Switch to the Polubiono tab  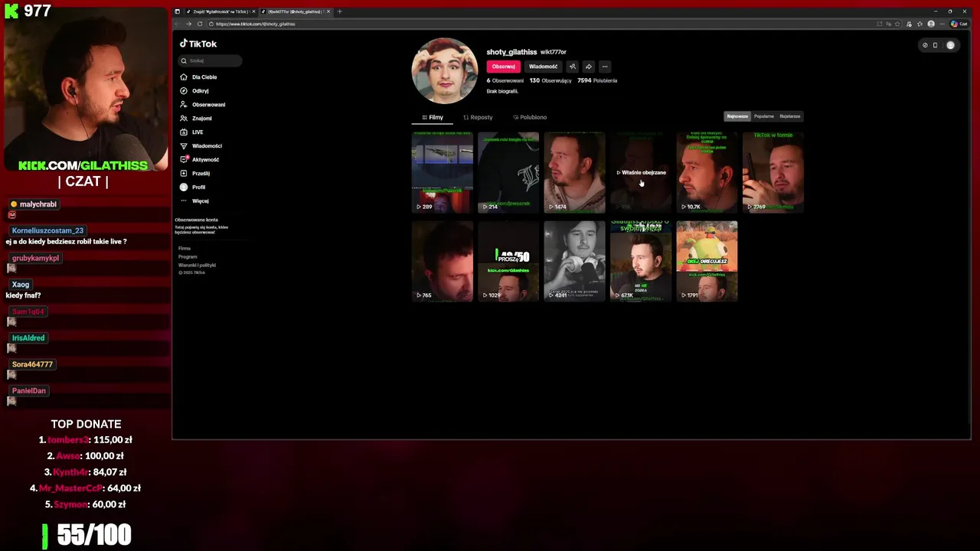point(530,117)
